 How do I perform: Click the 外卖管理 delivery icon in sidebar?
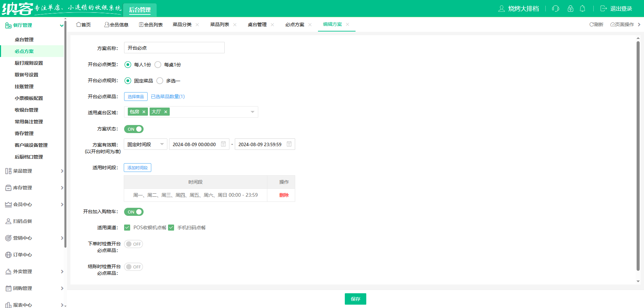point(8,271)
